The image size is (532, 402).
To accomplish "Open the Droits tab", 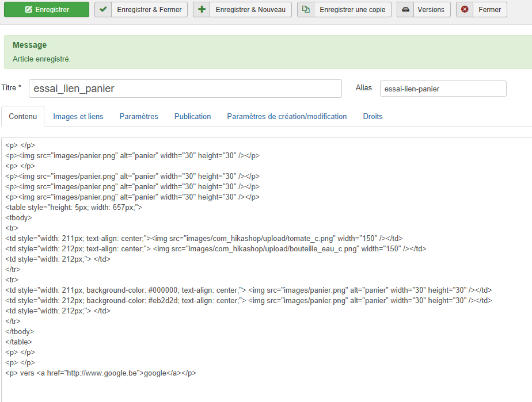I will tap(373, 116).
